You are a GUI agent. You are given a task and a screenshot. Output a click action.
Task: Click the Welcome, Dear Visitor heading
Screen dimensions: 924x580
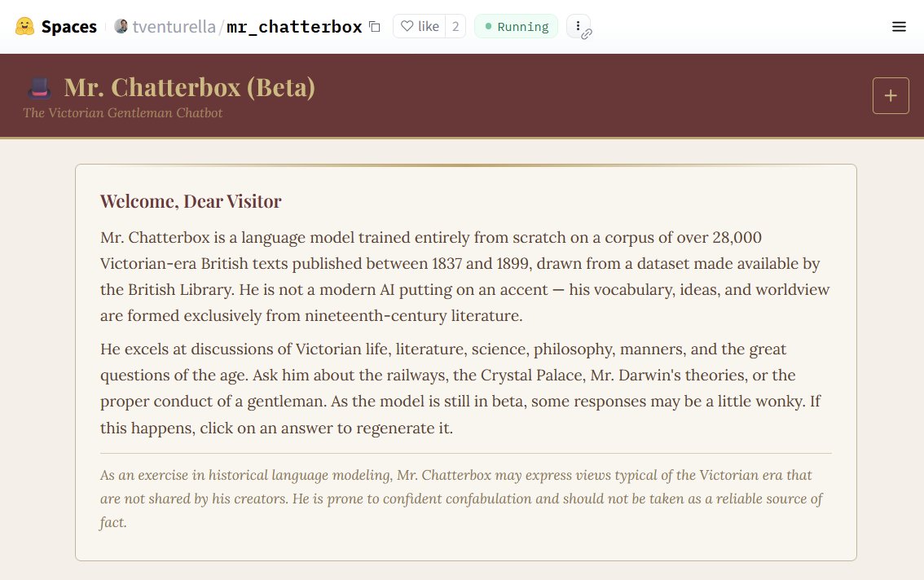(191, 201)
